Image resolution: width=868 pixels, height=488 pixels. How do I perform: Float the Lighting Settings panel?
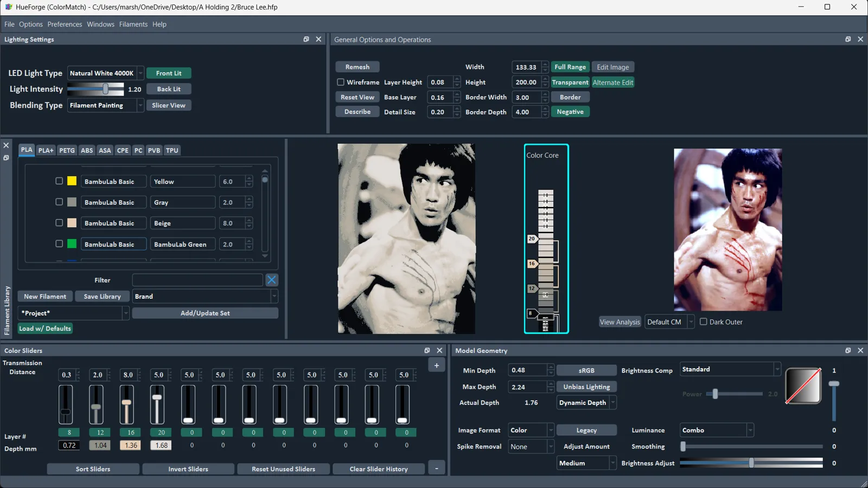[x=306, y=39]
